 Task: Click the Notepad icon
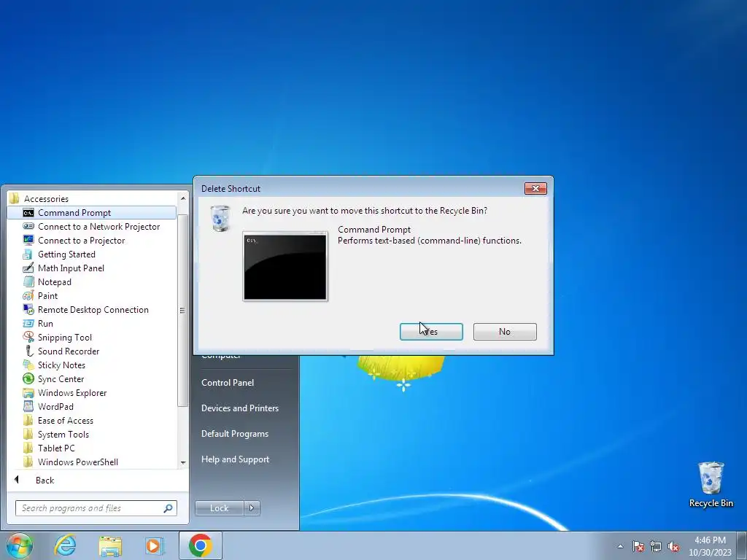click(28, 282)
